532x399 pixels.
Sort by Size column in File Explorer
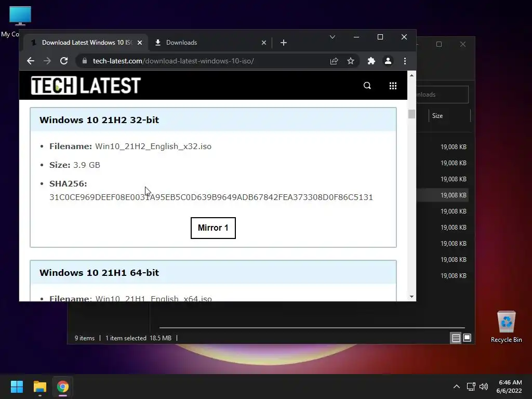pyautogui.click(x=449, y=116)
